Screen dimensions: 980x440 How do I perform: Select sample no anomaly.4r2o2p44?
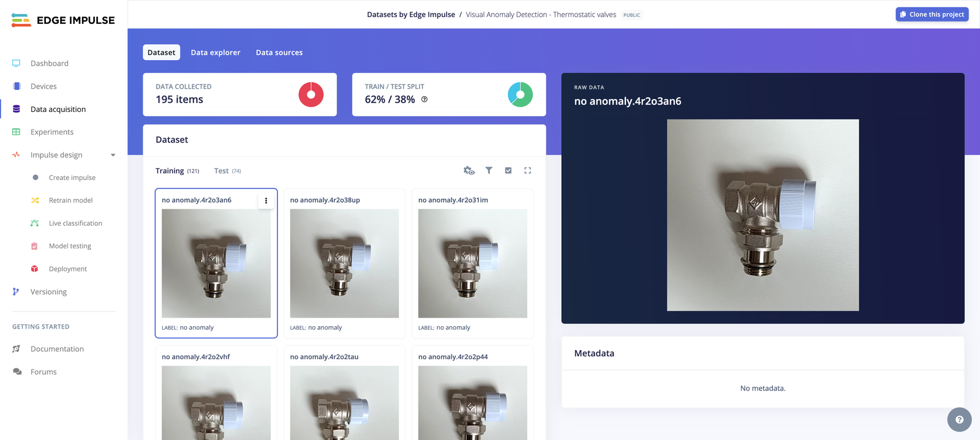pos(473,393)
